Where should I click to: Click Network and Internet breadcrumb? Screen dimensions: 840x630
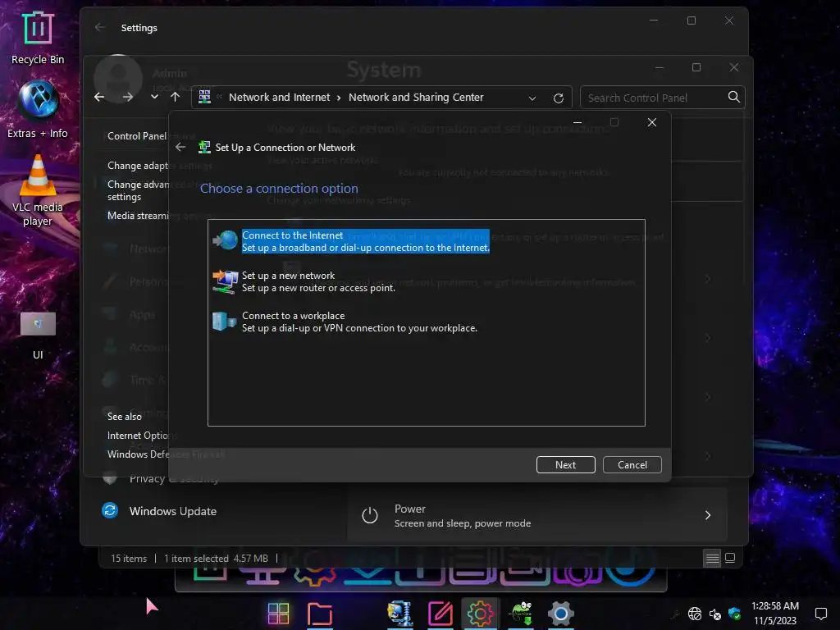pos(279,97)
